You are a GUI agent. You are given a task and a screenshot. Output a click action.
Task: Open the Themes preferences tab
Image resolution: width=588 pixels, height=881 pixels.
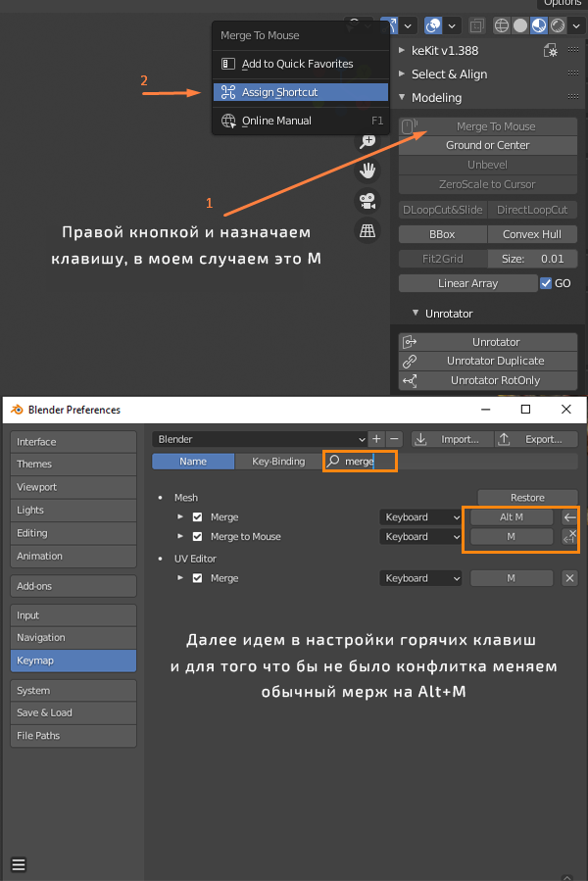pyautogui.click(x=73, y=465)
